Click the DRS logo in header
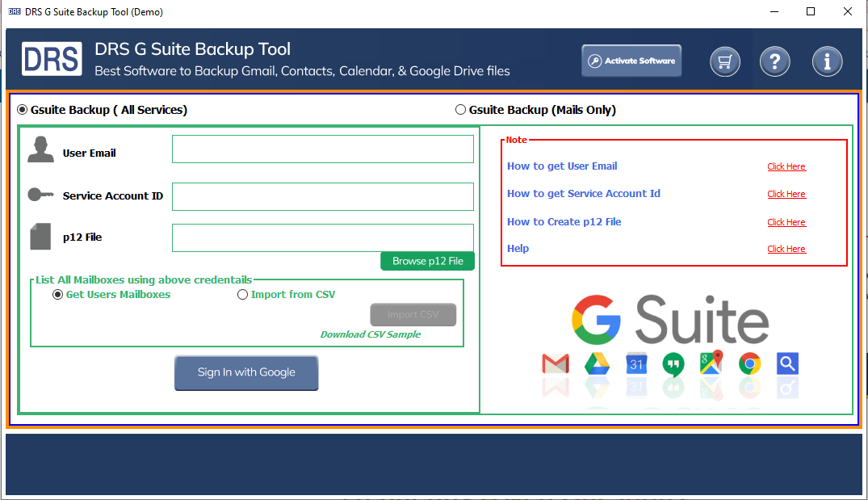The width and height of the screenshot is (868, 500). coord(52,59)
